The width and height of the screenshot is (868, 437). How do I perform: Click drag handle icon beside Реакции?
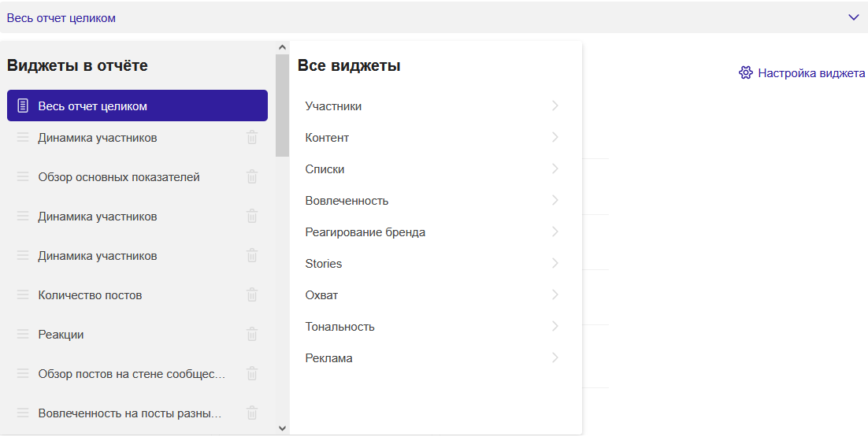pyautogui.click(x=23, y=334)
